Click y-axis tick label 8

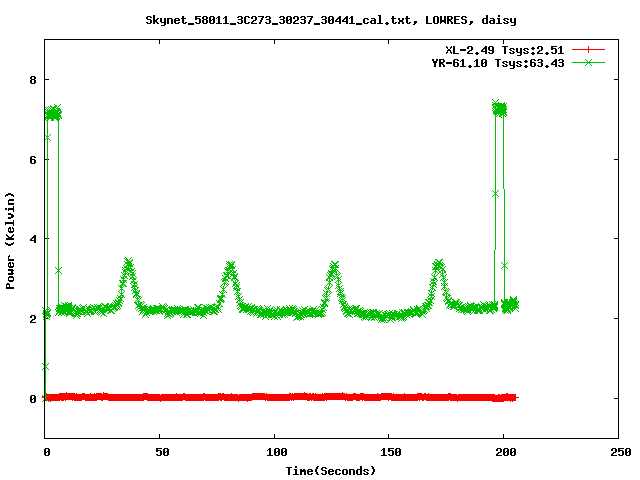pos(33,80)
